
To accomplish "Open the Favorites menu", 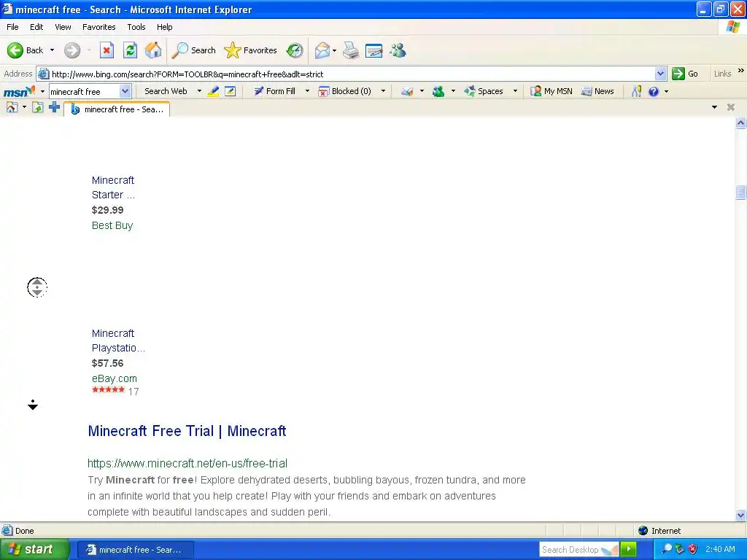I will tap(99, 27).
